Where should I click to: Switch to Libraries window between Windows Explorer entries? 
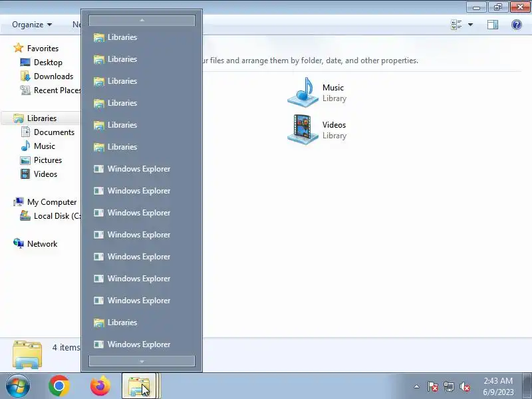pyautogui.click(x=142, y=323)
